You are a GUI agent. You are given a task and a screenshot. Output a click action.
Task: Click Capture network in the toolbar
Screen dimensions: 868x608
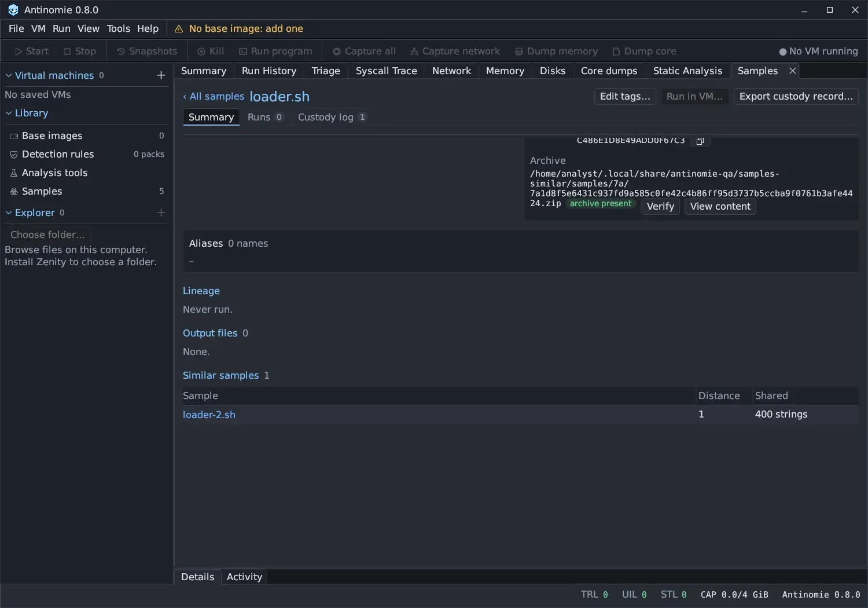click(455, 51)
